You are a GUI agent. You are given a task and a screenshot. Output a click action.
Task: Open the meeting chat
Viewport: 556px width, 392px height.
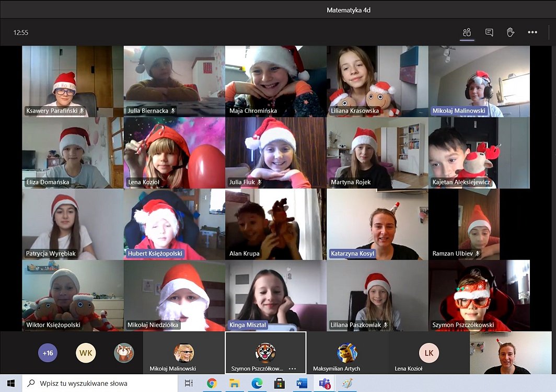[x=489, y=32]
